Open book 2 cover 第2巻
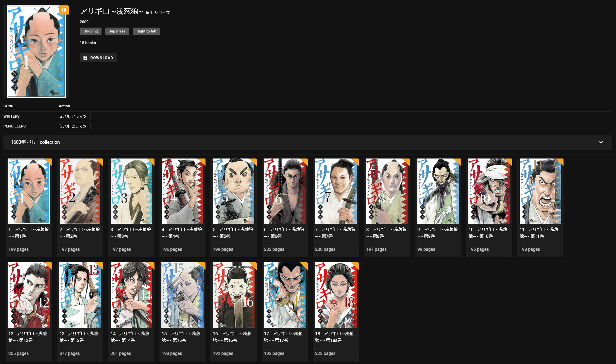Image resolution: width=616 pixels, height=364 pixels. [x=80, y=191]
